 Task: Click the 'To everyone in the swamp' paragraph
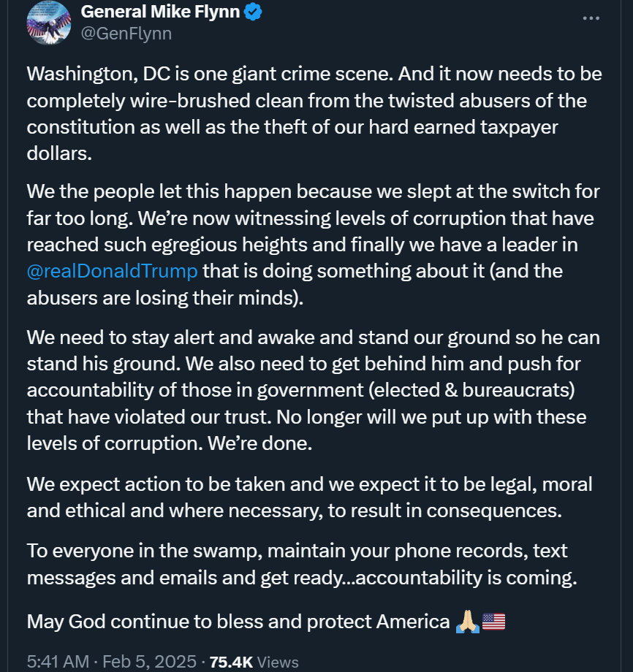(302, 564)
